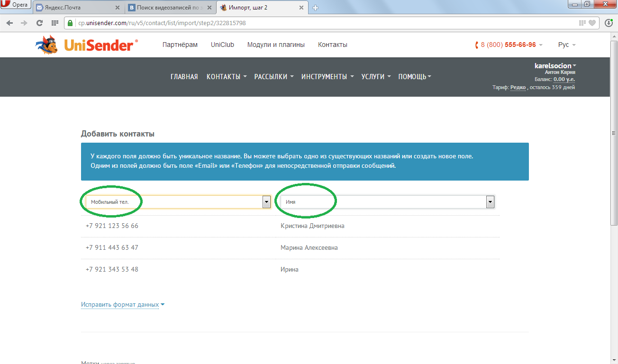Open the downloads icon in browser toolbar
The height and width of the screenshot is (364, 618).
coord(609,23)
